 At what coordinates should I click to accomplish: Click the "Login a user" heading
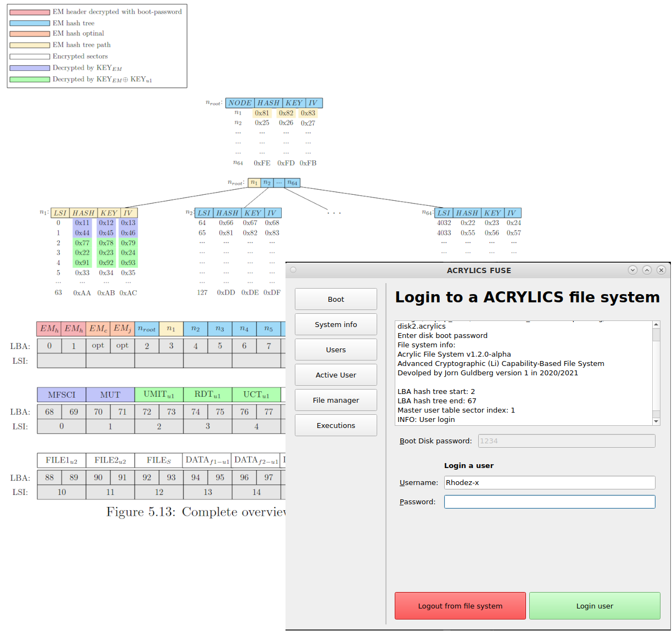pyautogui.click(x=469, y=465)
